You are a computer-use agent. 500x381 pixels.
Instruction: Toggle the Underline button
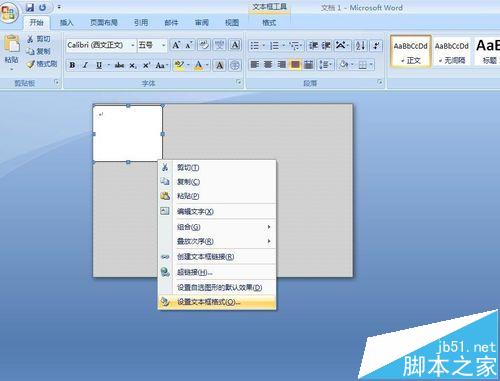(x=99, y=65)
